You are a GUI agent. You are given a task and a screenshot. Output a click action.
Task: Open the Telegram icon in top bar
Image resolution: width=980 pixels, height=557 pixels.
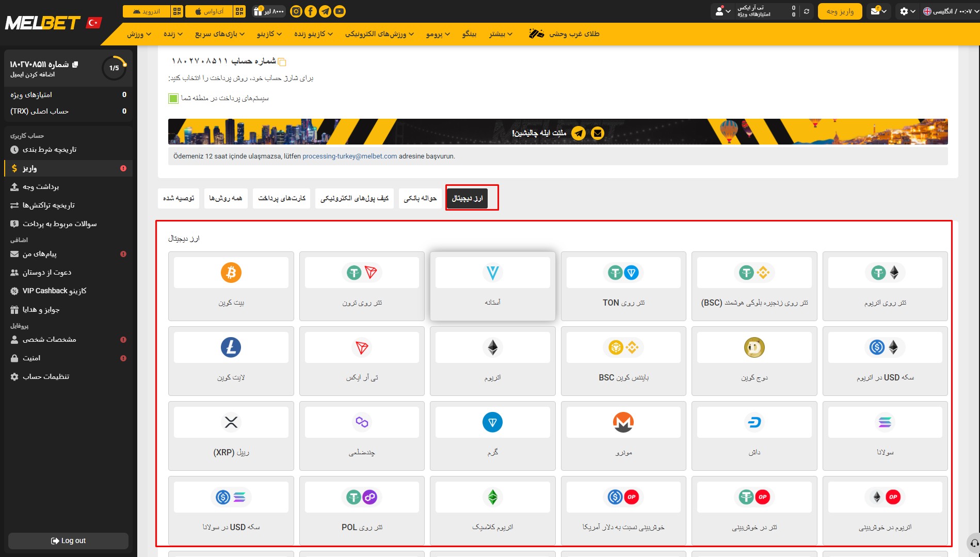coord(325,11)
